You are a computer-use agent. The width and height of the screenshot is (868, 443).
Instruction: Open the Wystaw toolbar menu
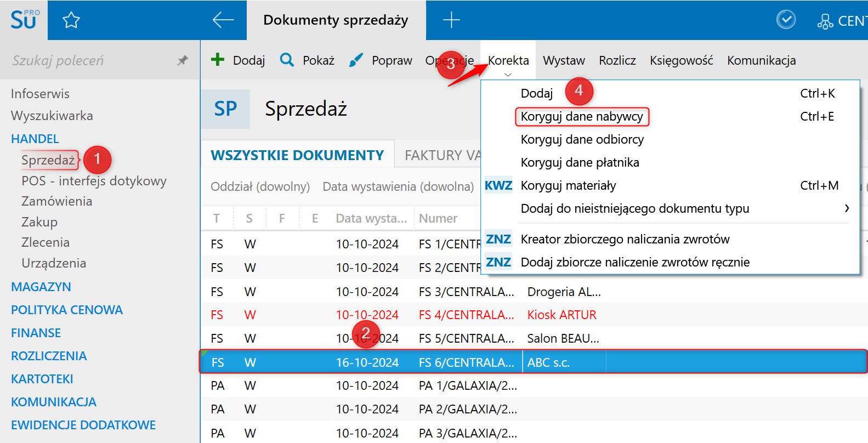564,60
